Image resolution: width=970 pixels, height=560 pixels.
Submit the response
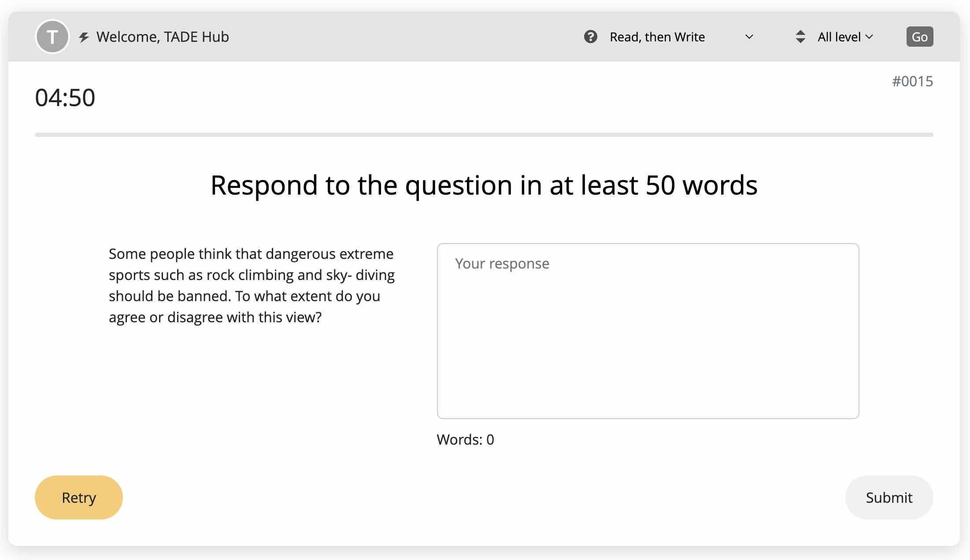889,497
